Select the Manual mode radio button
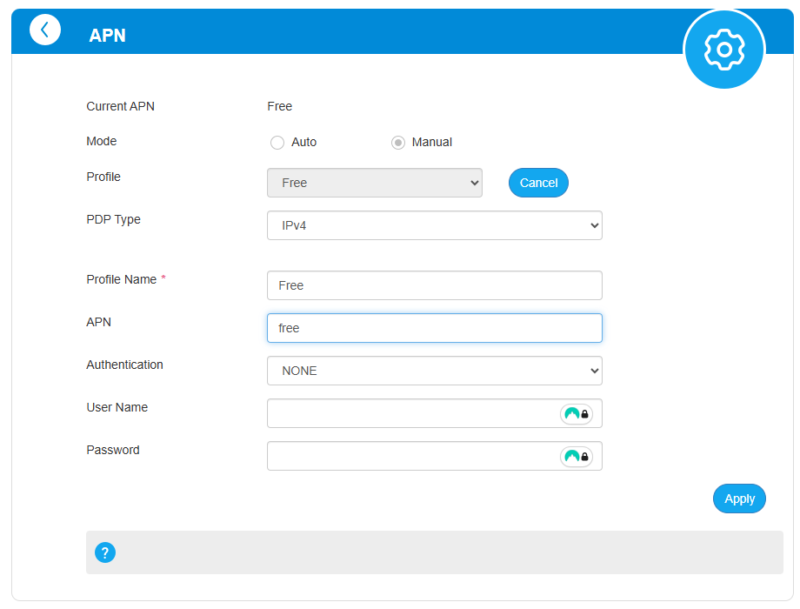Screen dimensions: 800x609 [398, 142]
